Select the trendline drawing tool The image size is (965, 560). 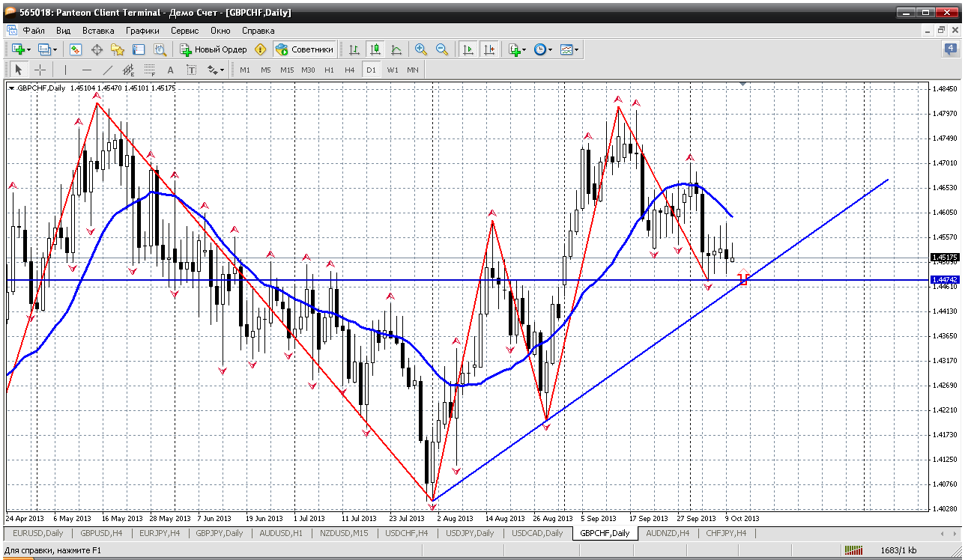[x=107, y=70]
